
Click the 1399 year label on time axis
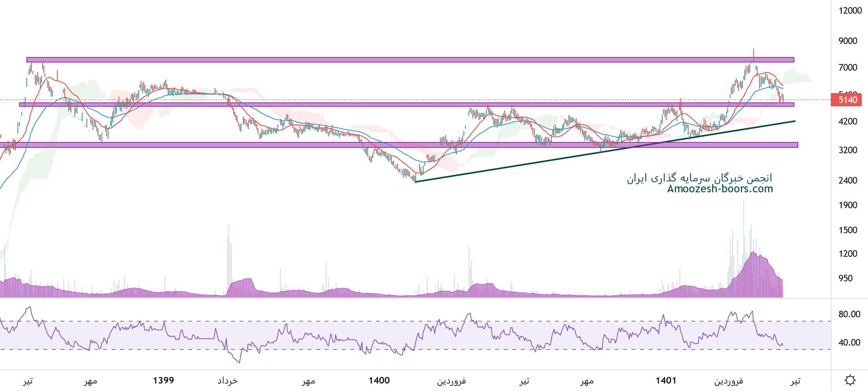(163, 381)
